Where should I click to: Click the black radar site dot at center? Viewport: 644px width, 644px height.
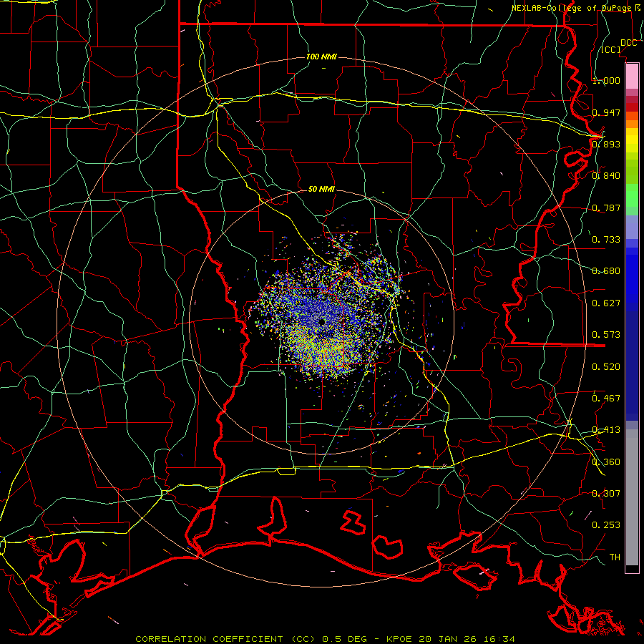(x=322, y=322)
